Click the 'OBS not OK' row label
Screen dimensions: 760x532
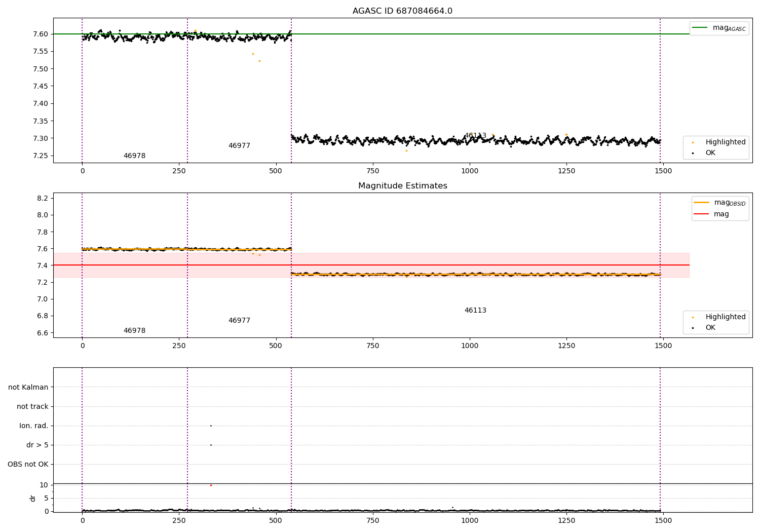click(x=28, y=465)
